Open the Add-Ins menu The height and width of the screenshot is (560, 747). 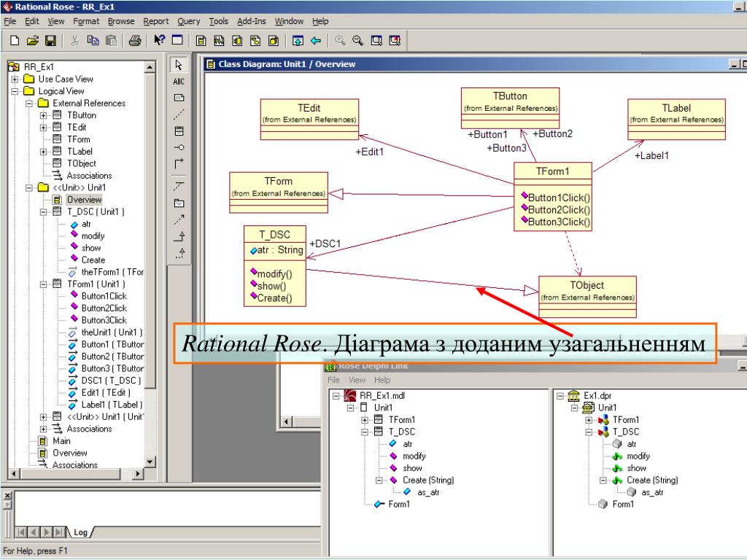tap(252, 21)
